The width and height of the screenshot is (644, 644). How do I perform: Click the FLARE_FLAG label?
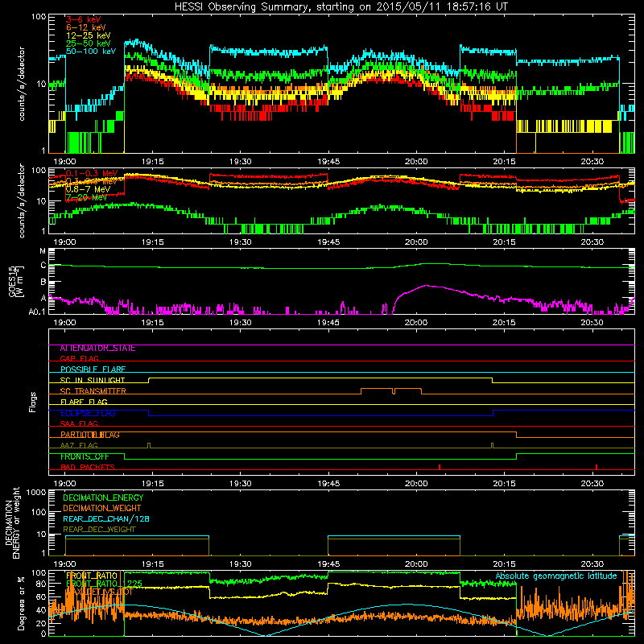[84, 402]
